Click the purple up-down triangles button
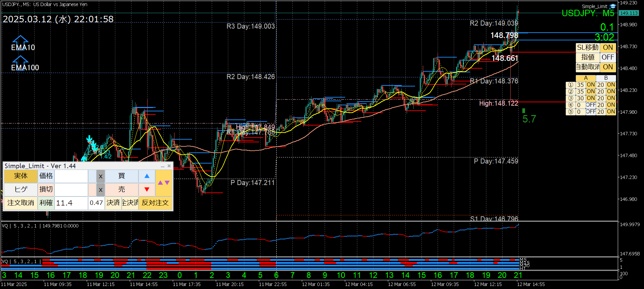 coord(164,183)
